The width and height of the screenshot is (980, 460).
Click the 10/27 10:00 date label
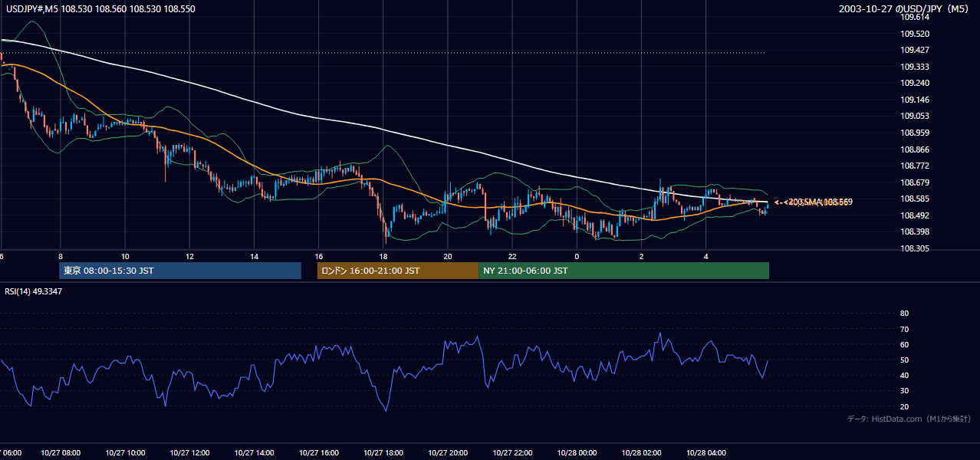125,453
